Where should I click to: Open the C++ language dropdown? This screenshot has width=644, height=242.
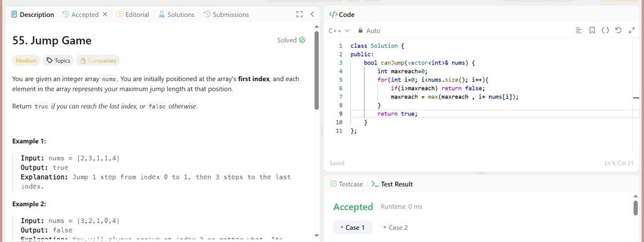coord(339,31)
